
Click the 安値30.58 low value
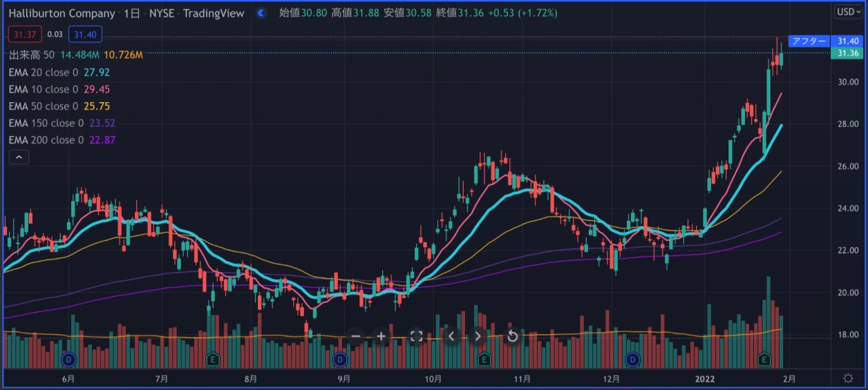point(407,13)
